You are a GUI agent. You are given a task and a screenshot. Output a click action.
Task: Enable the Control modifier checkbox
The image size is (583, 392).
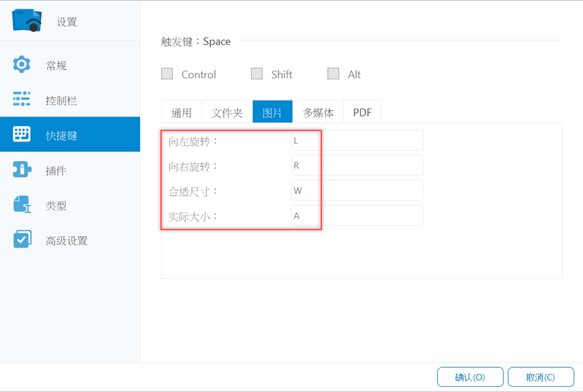167,74
